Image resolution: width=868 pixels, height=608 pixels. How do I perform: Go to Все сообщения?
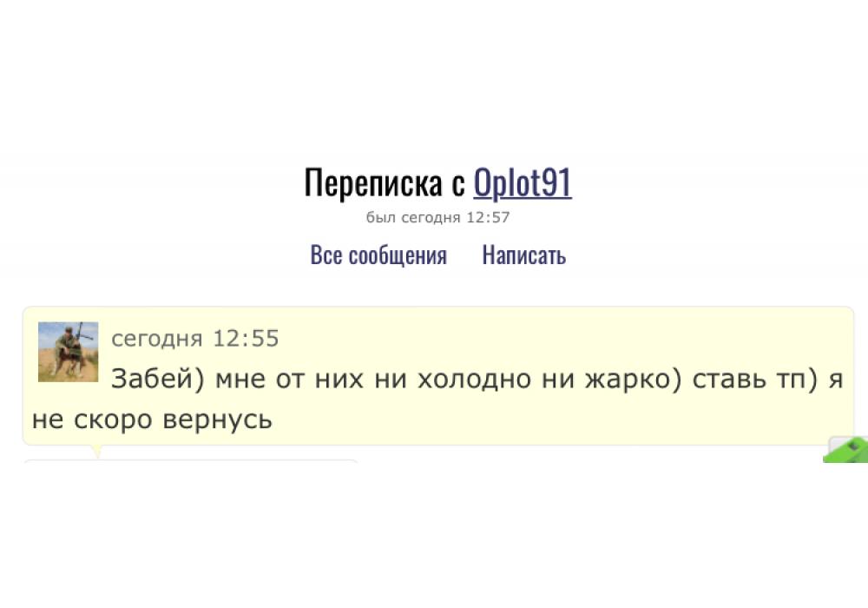(378, 255)
